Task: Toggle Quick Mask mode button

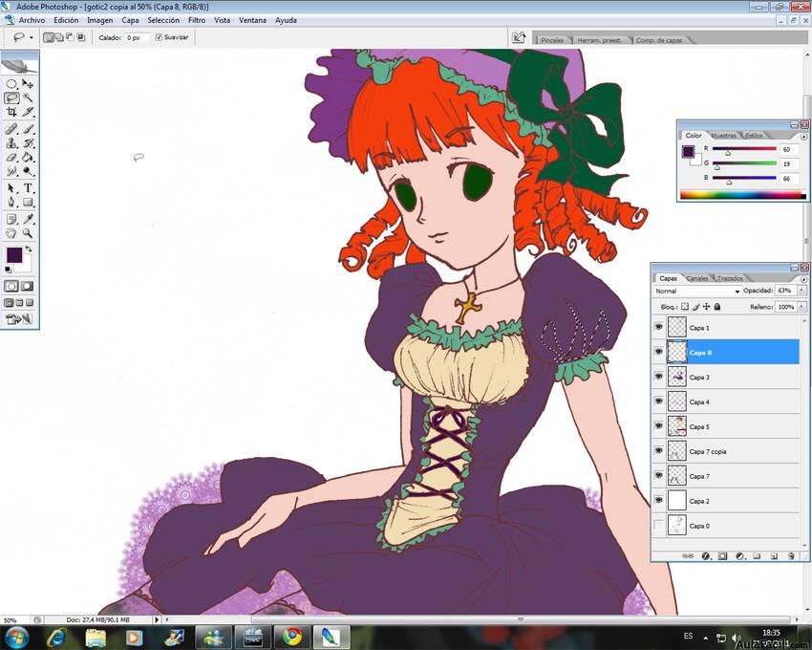Action: coord(28,286)
